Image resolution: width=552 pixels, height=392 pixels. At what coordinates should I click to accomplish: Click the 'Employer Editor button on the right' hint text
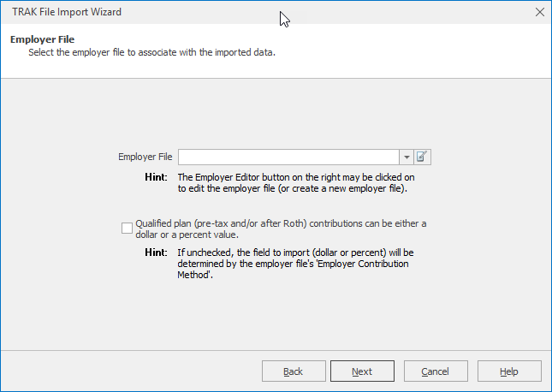(x=295, y=177)
